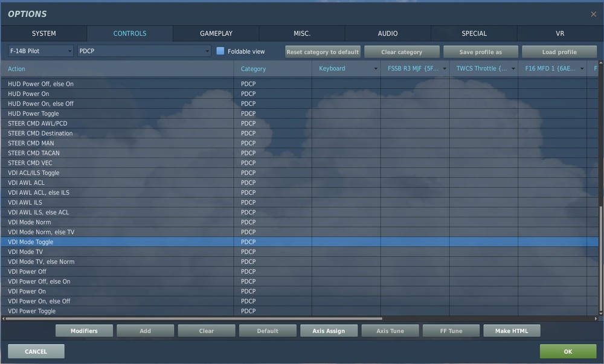Screen dimensions: 604x364
Task: Select VDI AWL ILS, else ACL row
Action: click(300, 212)
